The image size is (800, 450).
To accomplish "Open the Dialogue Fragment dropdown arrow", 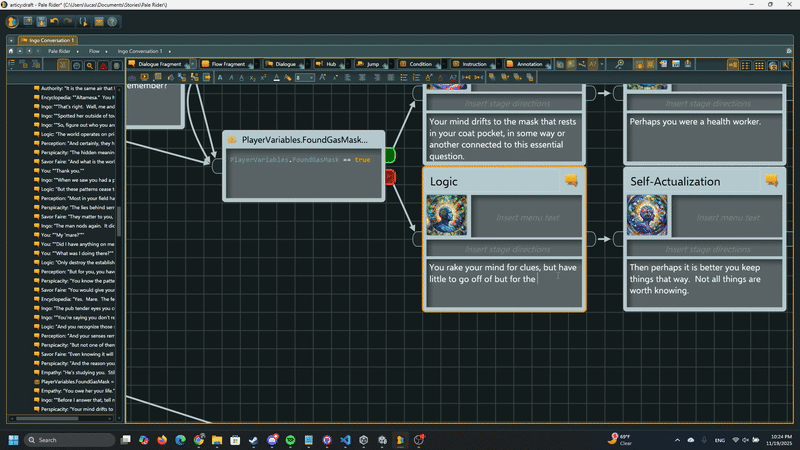I will pyautogui.click(x=192, y=64).
